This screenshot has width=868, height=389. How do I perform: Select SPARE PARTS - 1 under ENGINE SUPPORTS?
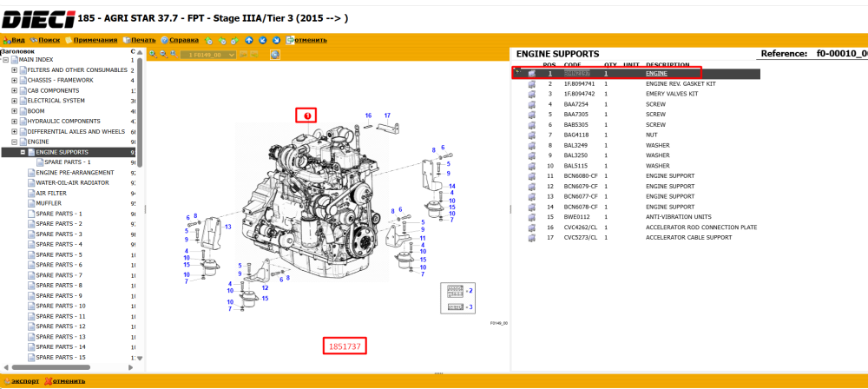coord(67,162)
